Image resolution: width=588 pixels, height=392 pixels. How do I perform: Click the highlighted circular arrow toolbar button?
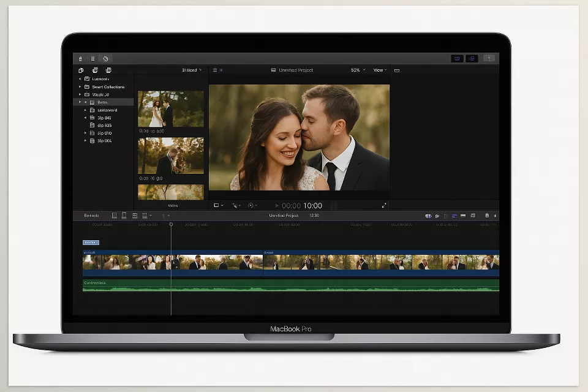tap(105, 59)
